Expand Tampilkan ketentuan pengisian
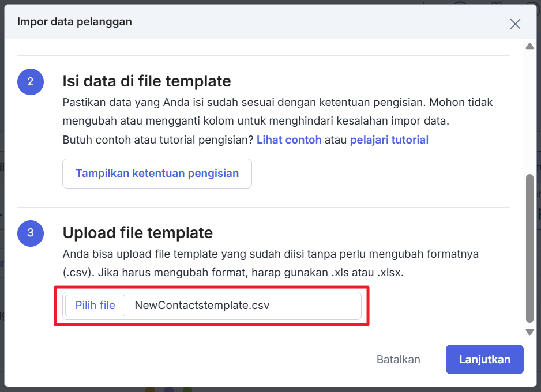The height and width of the screenshot is (392, 541). tap(157, 173)
